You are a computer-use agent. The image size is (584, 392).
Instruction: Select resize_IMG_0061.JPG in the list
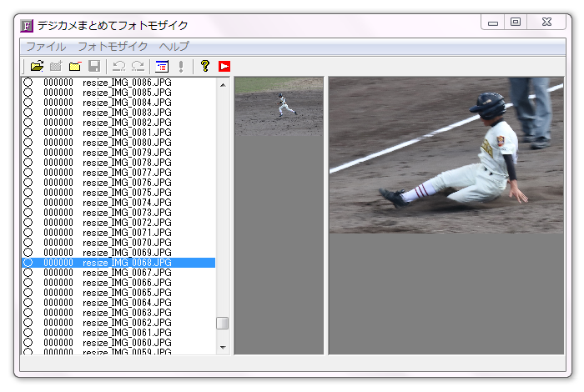coord(118,333)
